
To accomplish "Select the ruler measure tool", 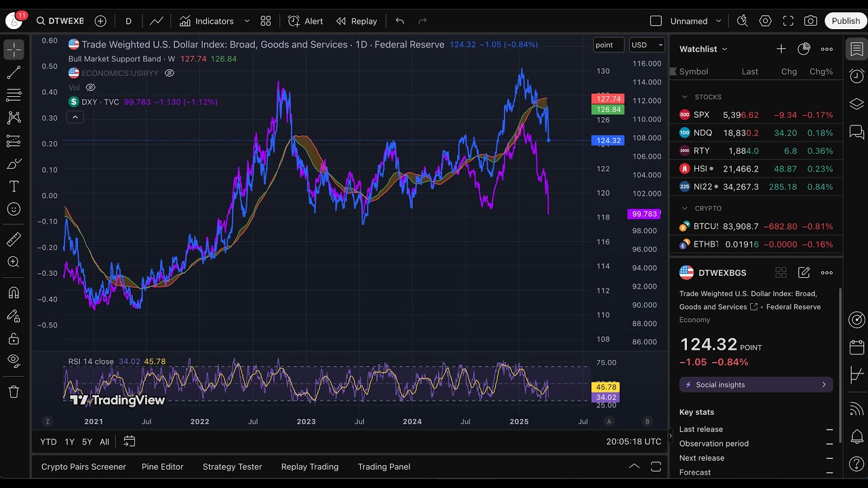I will pyautogui.click(x=14, y=239).
